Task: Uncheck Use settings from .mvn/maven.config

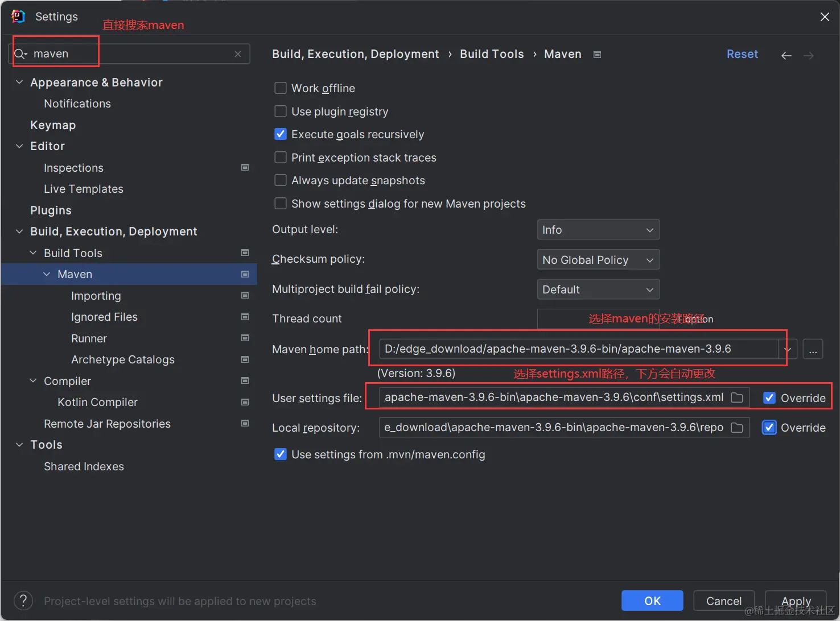Action: tap(281, 454)
